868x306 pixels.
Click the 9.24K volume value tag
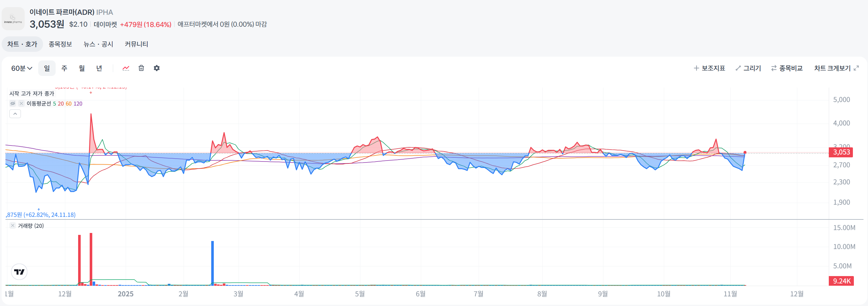click(841, 281)
